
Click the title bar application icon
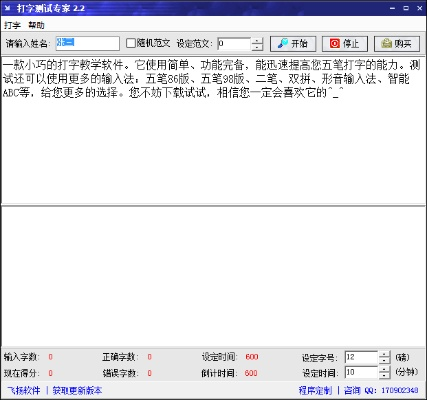pos(7,8)
